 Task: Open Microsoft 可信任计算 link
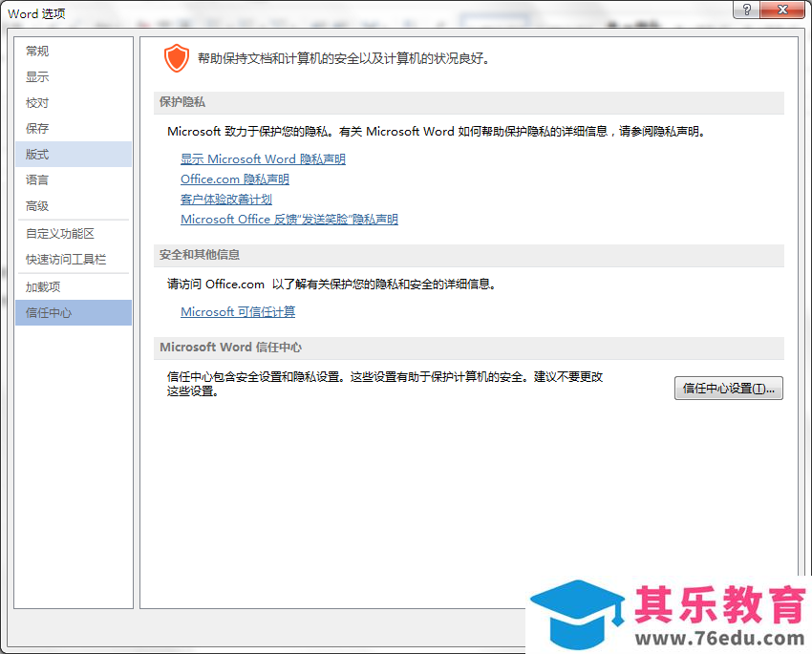(238, 312)
